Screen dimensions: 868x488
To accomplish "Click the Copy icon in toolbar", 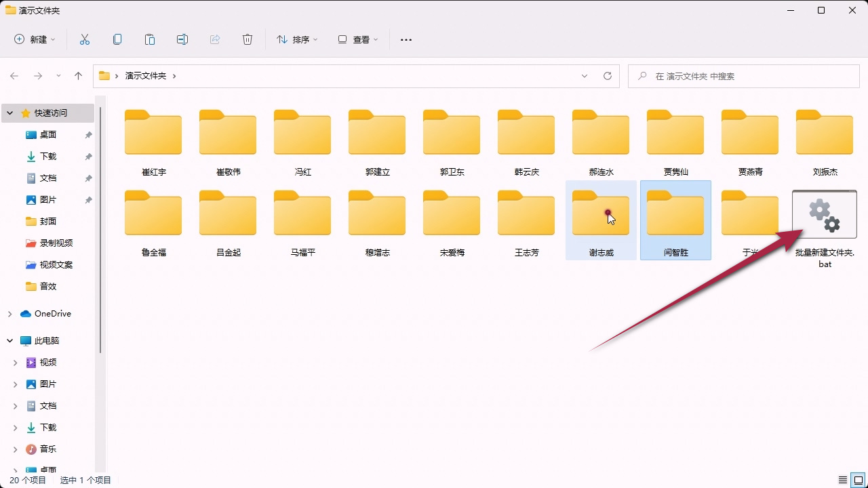I will point(117,39).
